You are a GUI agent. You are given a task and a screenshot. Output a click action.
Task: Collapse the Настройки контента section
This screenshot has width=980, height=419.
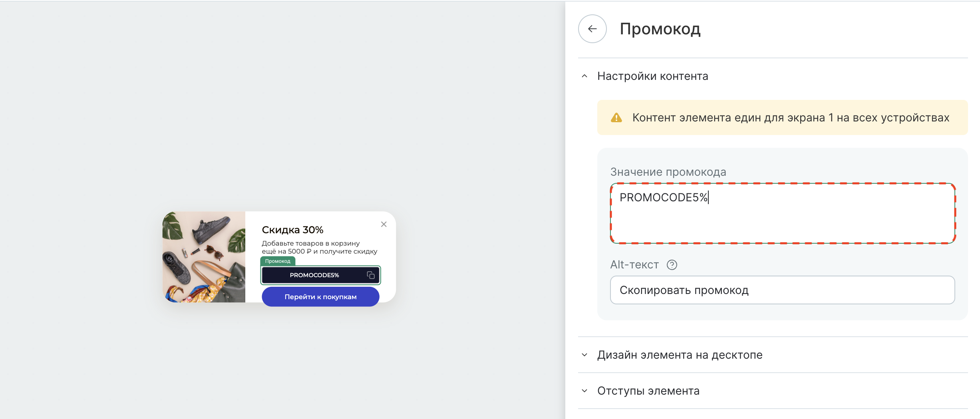584,76
